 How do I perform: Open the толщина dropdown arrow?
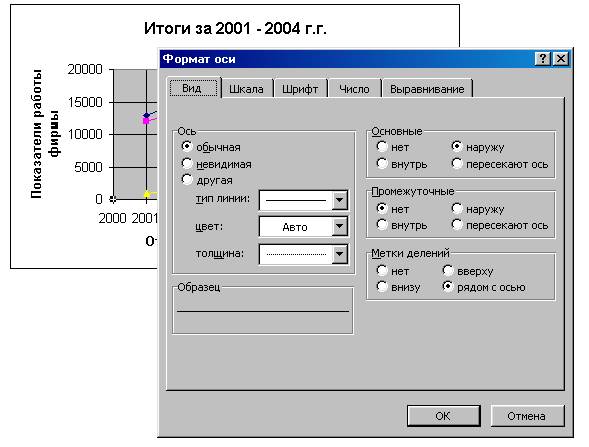click(x=339, y=254)
